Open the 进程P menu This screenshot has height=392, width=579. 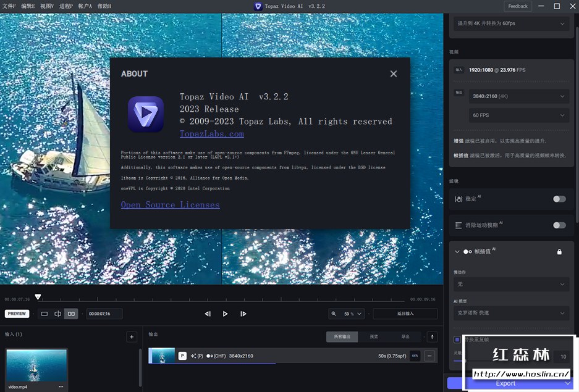pyautogui.click(x=66, y=6)
